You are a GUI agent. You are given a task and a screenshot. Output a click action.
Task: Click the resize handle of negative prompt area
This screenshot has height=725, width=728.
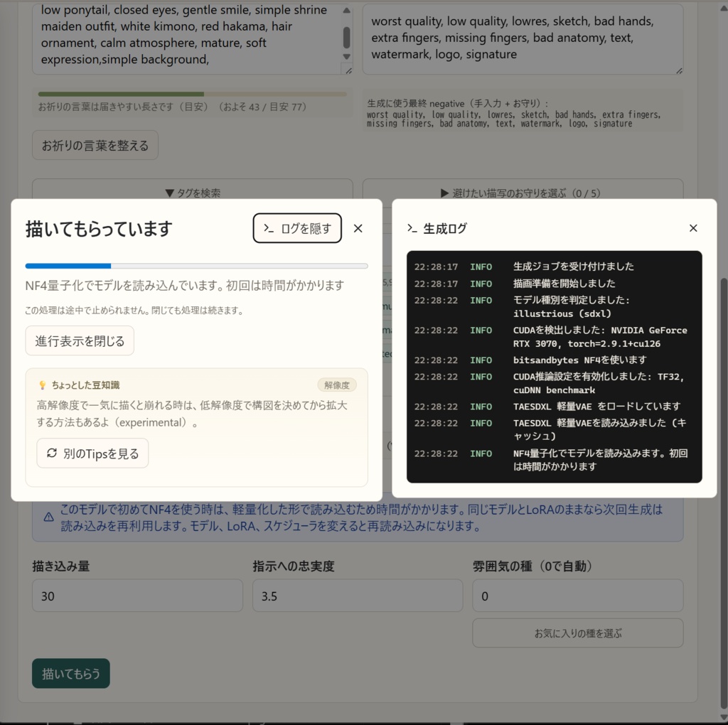click(x=679, y=70)
